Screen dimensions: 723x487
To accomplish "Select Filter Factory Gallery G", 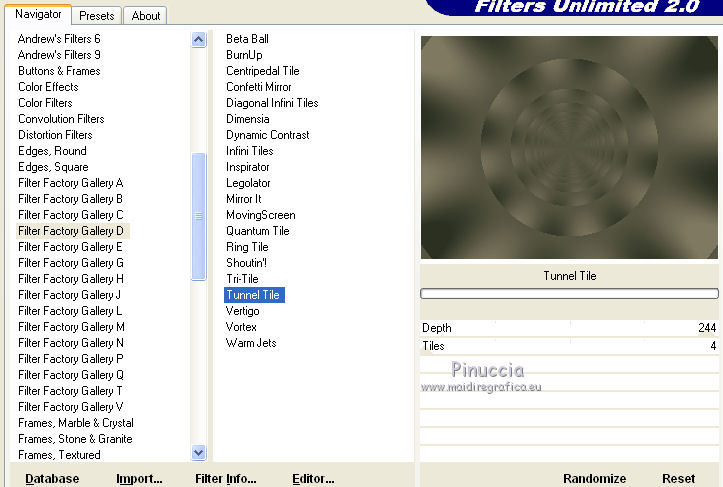I will pyautogui.click(x=71, y=263).
